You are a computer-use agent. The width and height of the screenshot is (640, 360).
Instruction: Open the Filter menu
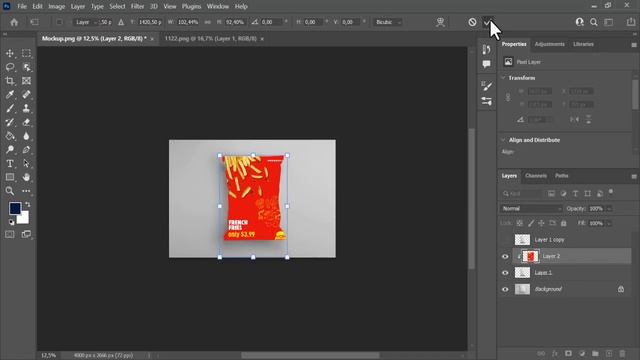[x=138, y=6]
